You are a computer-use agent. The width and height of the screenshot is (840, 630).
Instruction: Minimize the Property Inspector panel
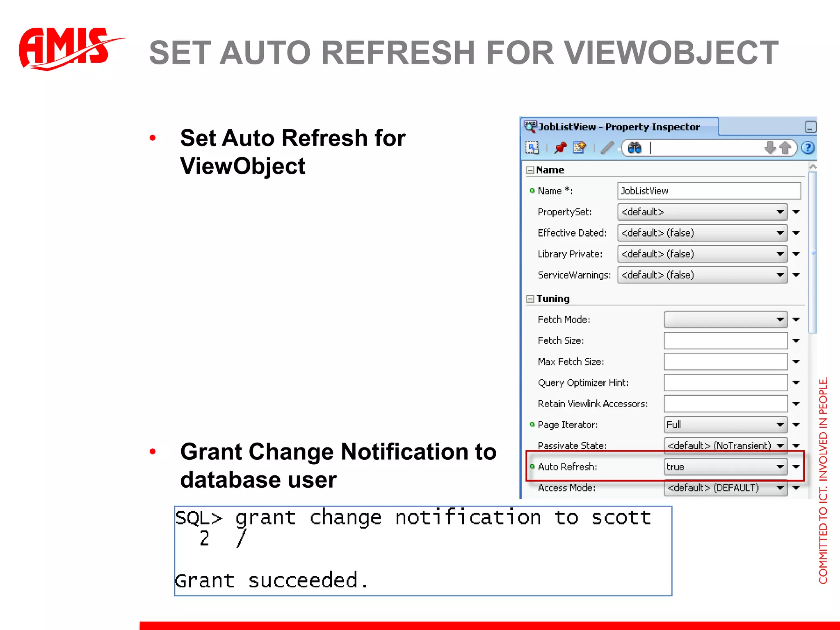point(810,127)
